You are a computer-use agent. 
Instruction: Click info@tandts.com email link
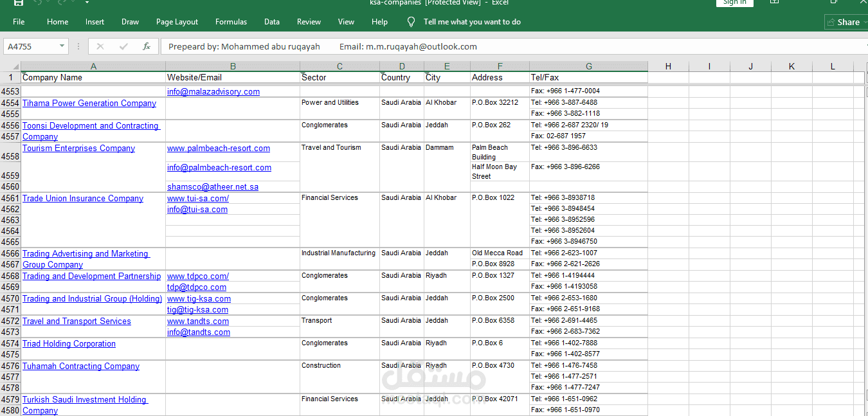pyautogui.click(x=199, y=332)
